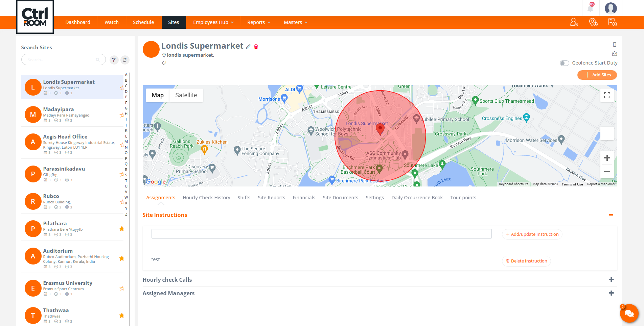Click the add report icon in orange bar

613,22
